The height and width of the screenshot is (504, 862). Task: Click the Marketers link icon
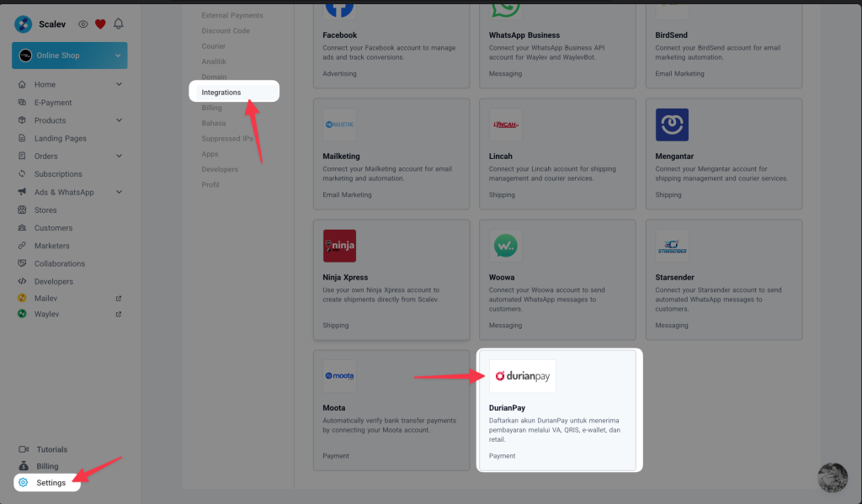(22, 246)
